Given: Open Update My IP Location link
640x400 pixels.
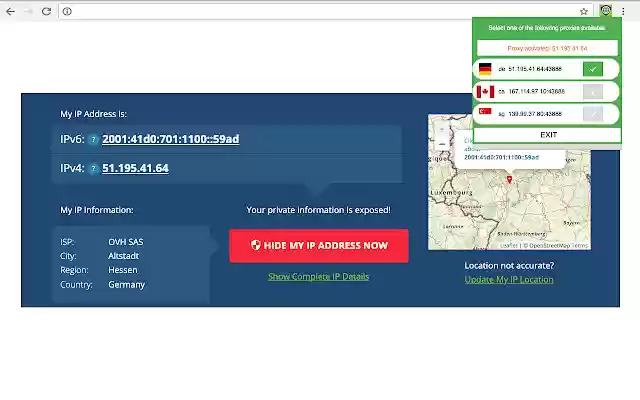Looking at the screenshot, I should click(509, 280).
